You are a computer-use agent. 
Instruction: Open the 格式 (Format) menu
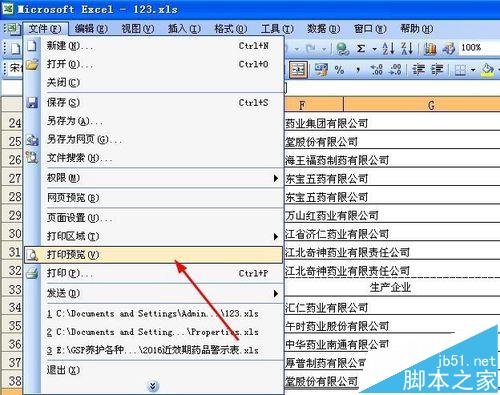[x=230, y=29]
